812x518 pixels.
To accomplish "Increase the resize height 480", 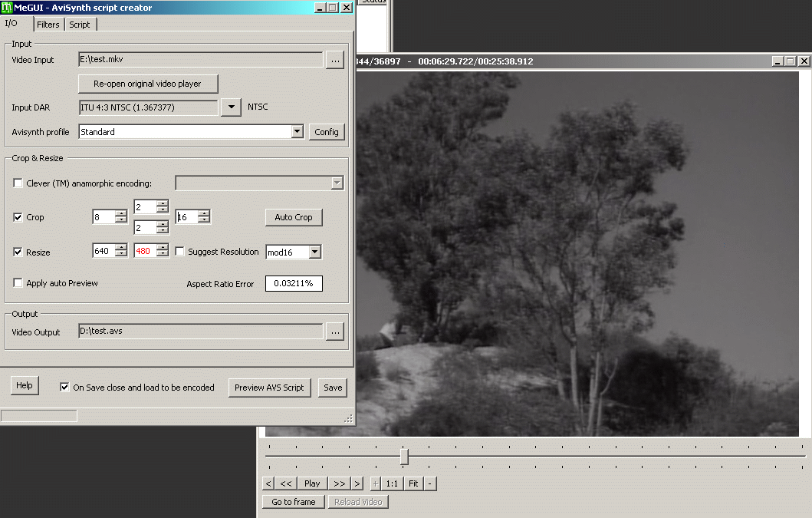I will (163, 247).
